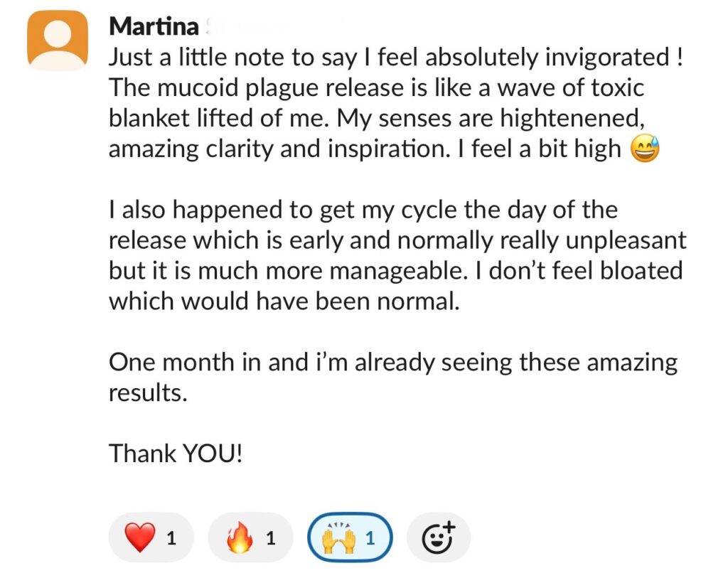Open profile via the Martina username
This screenshot has width=728, height=578.
pyautogui.click(x=153, y=28)
